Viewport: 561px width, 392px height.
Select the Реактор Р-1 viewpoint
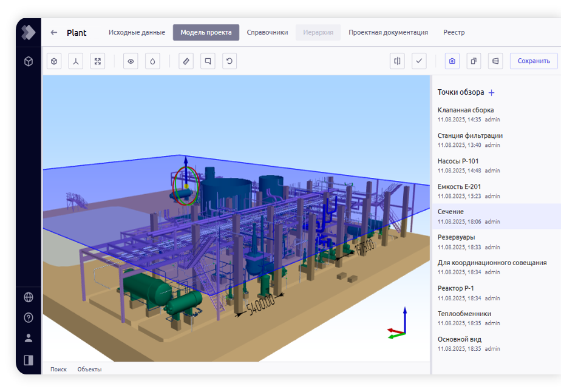point(497,293)
